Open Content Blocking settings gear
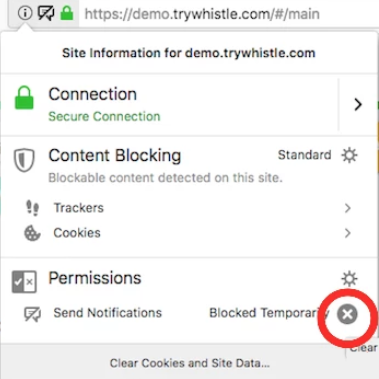Screen dimensions: 379x379 [x=349, y=155]
